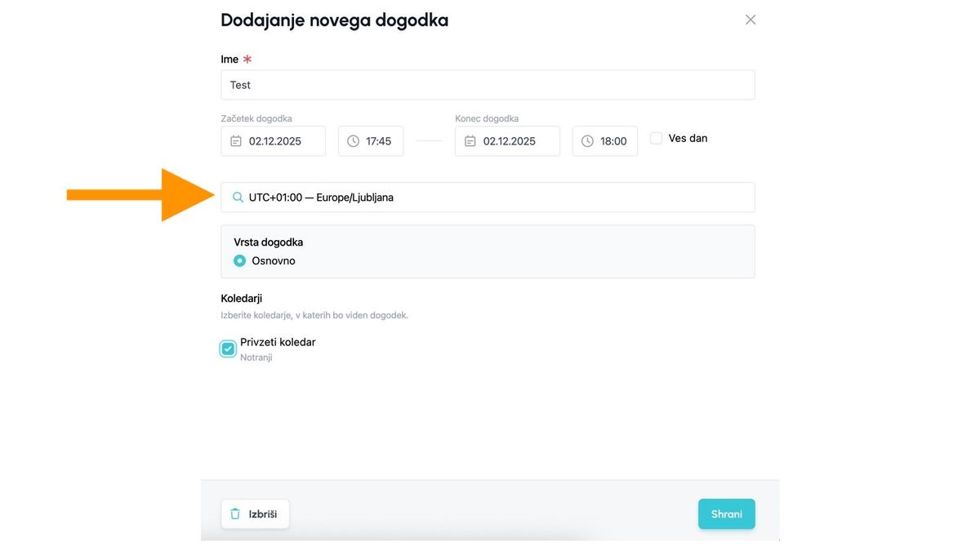Click the start date calendar icon
980x551 pixels.
click(236, 141)
